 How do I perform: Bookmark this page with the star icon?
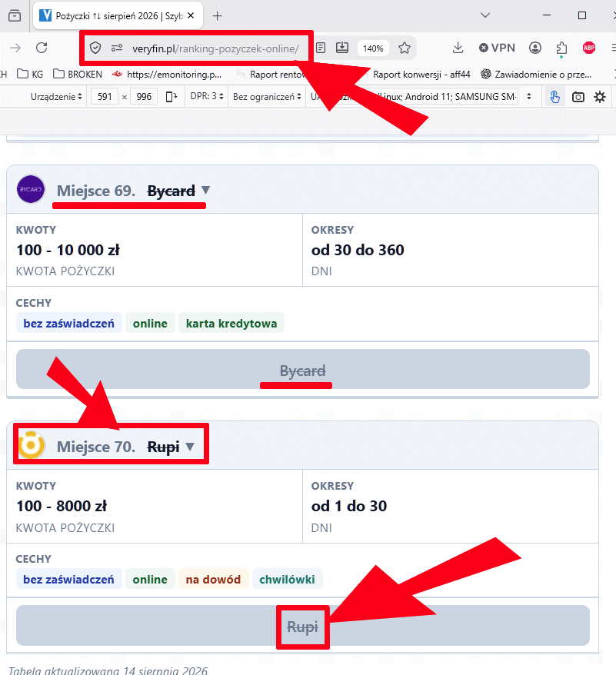[404, 48]
